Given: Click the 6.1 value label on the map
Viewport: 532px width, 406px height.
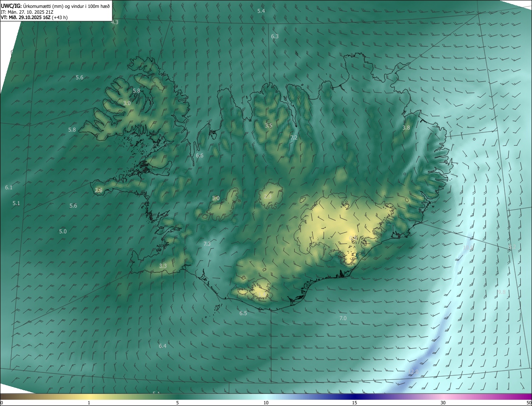Looking at the screenshot, I should coord(9,188).
